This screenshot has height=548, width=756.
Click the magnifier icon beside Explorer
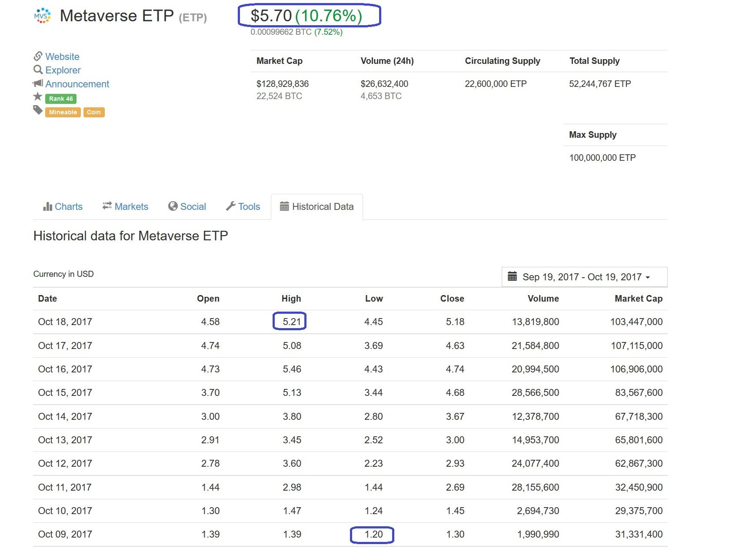(38, 70)
